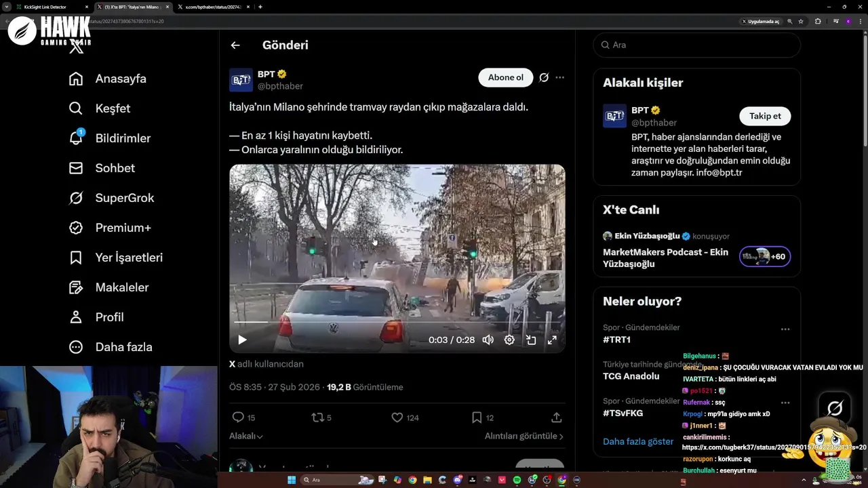This screenshot has width=868, height=488.
Task: Open Discord from the taskbar
Action: [x=457, y=480]
